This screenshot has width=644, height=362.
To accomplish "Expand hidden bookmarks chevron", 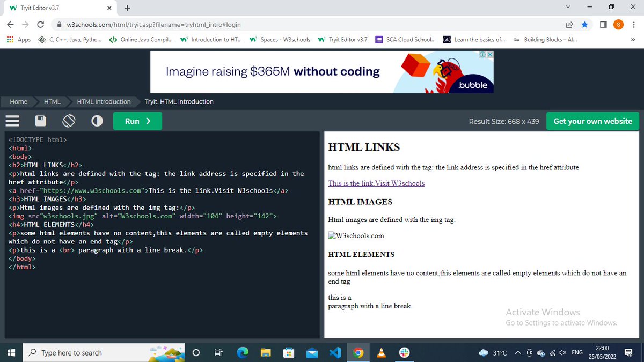I will pos(632,40).
